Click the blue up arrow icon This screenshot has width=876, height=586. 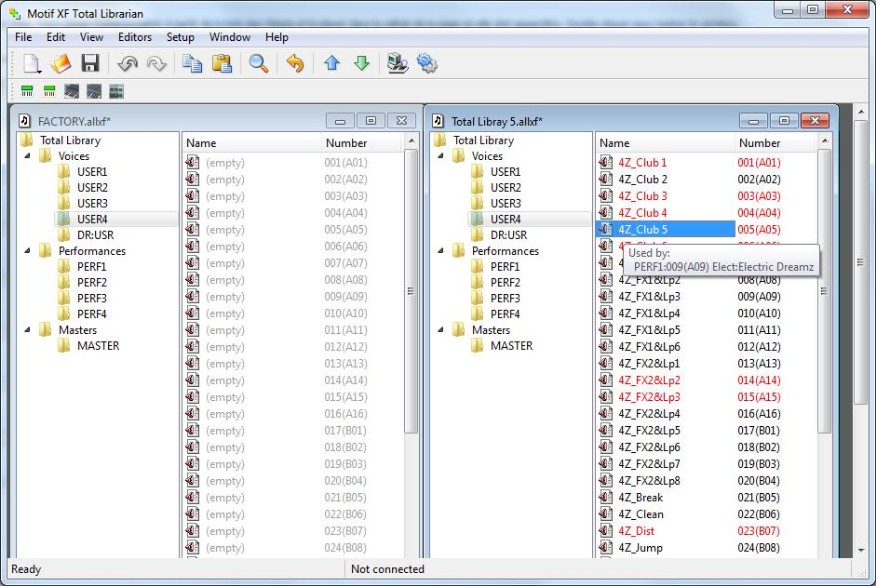click(332, 63)
